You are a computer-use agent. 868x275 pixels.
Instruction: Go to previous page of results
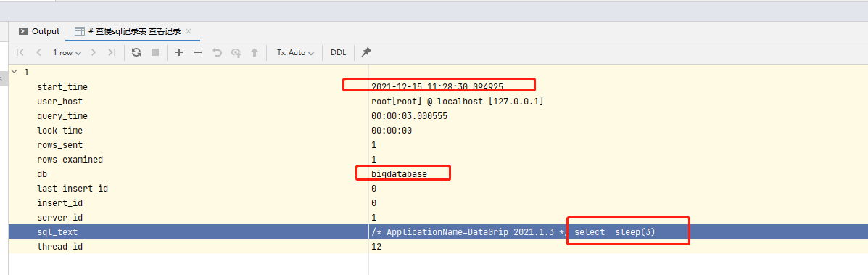click(x=38, y=53)
